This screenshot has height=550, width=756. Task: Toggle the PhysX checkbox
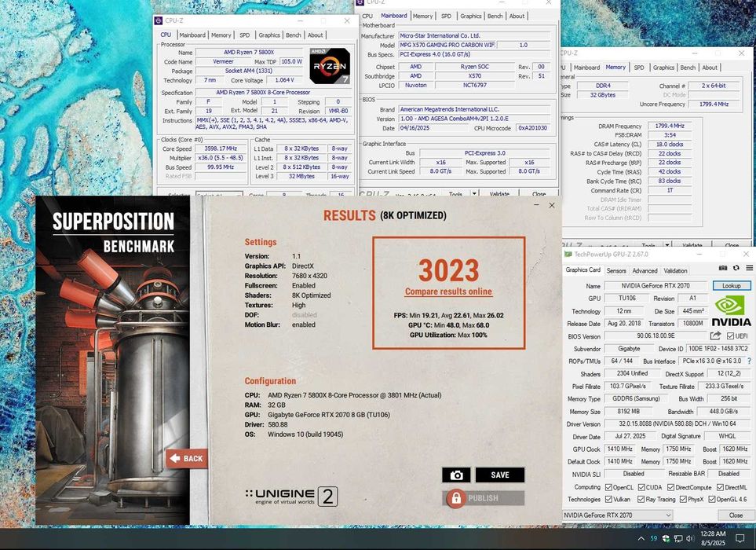683,500
